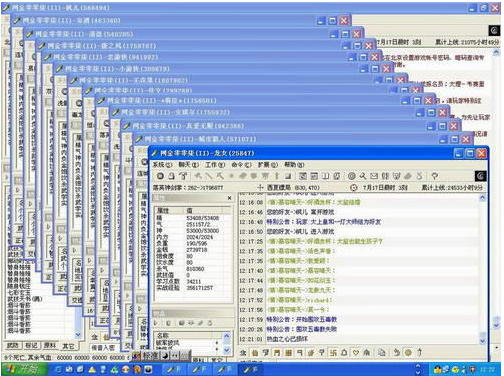The width and height of the screenshot is (504, 376).
Task: Click the curved undo arrow icon in the bottom toolbar
Action: click(x=397, y=352)
